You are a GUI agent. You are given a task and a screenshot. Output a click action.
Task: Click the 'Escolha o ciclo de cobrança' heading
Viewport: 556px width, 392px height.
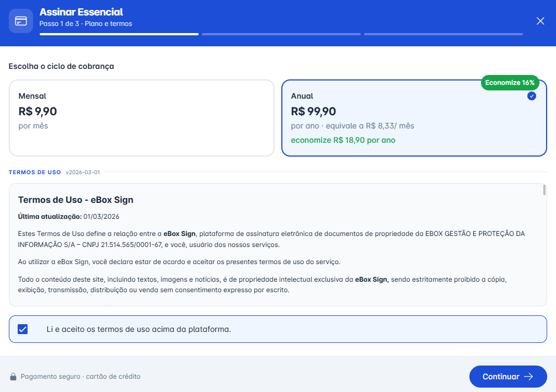click(61, 66)
